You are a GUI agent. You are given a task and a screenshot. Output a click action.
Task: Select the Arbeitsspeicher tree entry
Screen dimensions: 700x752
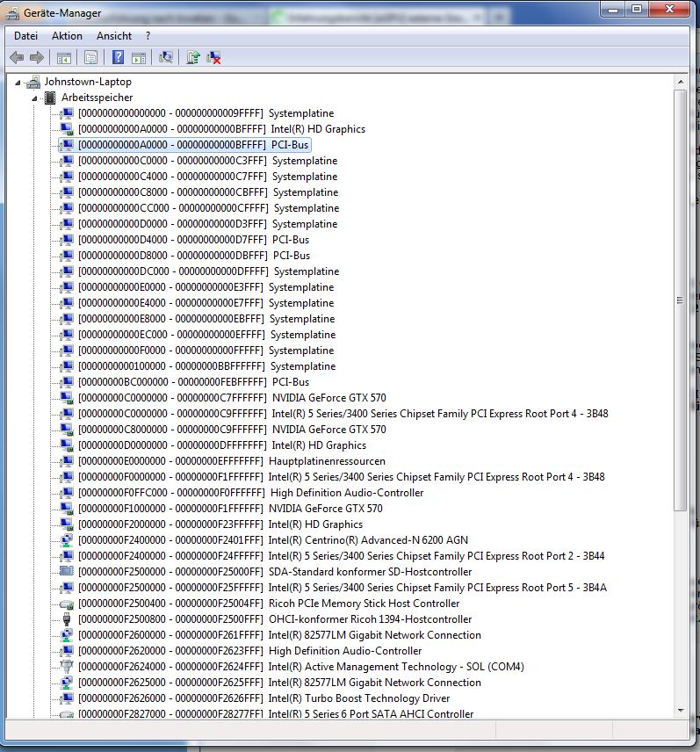(x=97, y=98)
